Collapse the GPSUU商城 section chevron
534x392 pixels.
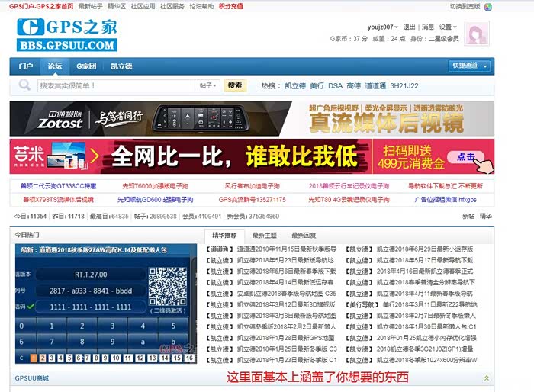click(486, 378)
